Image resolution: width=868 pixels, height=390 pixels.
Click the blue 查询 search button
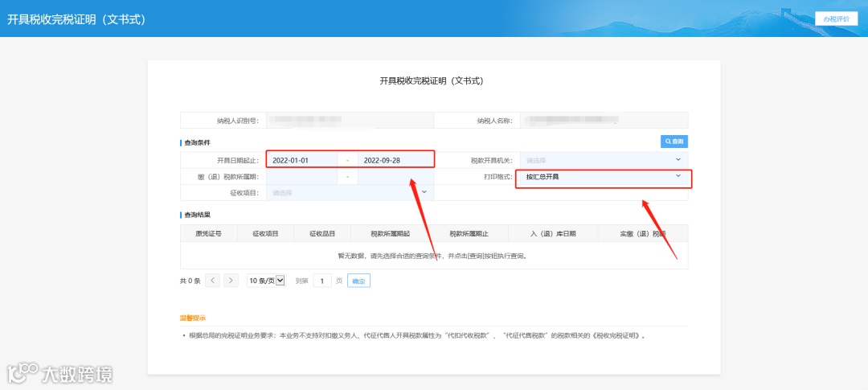click(x=674, y=142)
